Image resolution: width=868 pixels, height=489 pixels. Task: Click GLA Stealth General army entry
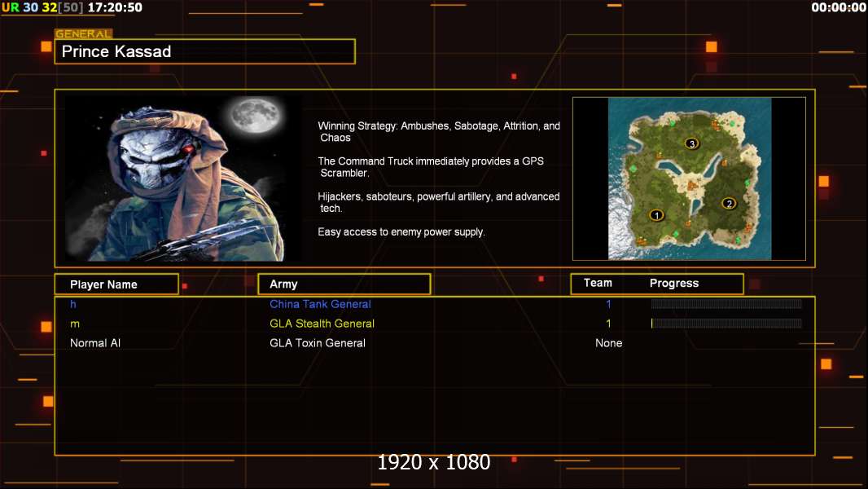pos(322,324)
